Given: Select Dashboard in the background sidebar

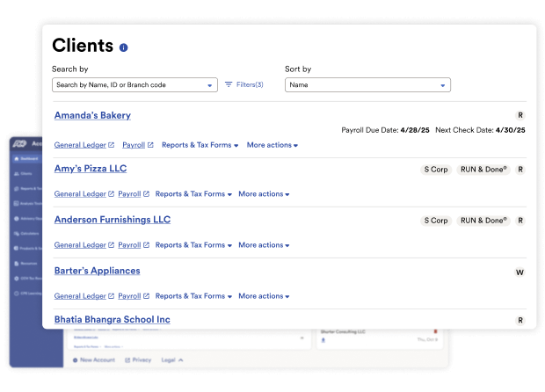Looking at the screenshot, I should [26, 159].
